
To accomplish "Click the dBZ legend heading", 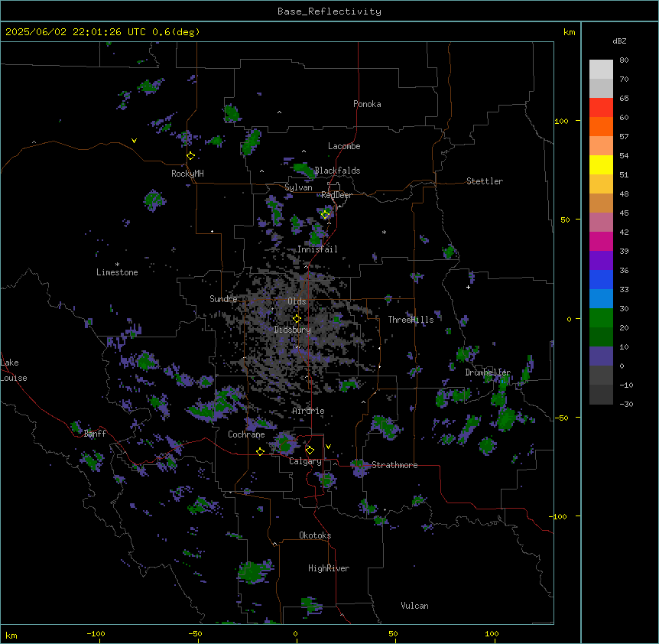I will [619, 41].
